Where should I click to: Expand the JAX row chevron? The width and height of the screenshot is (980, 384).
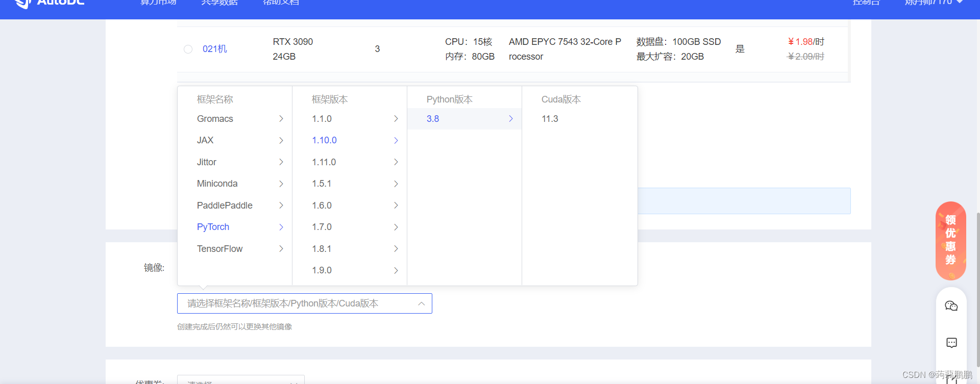tap(281, 140)
